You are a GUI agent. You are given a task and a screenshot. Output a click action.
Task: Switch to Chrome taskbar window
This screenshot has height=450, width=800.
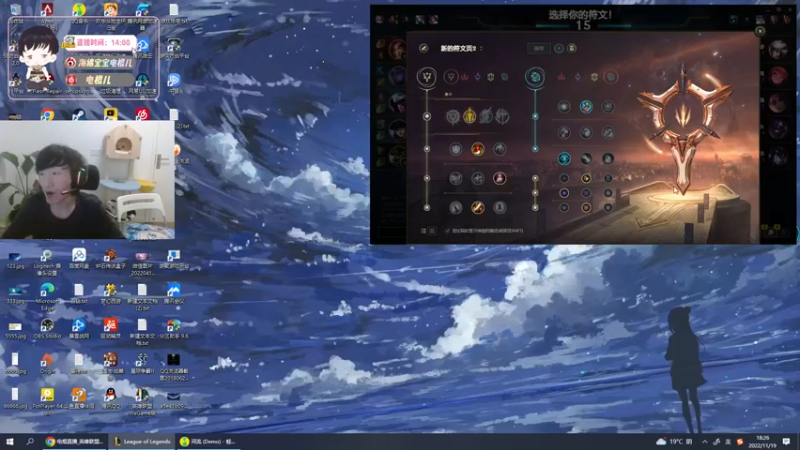(x=75, y=441)
